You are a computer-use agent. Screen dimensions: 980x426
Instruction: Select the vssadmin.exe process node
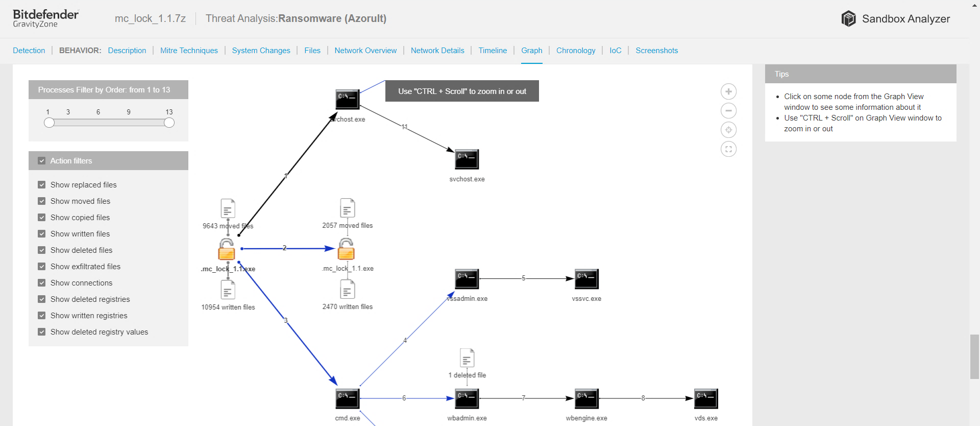pyautogui.click(x=467, y=279)
